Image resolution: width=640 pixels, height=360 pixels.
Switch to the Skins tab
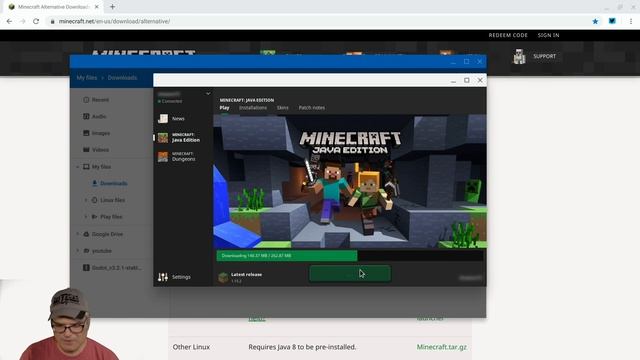pyautogui.click(x=282, y=108)
